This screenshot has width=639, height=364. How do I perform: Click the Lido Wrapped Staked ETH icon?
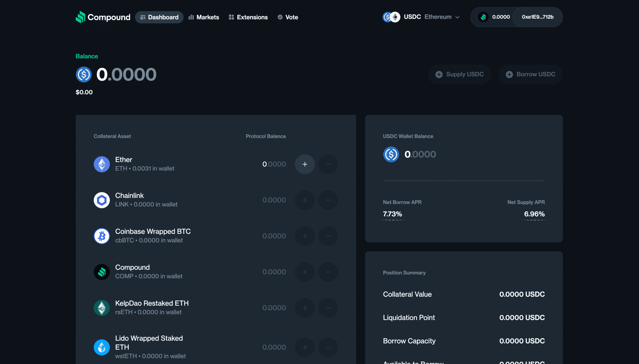102,347
